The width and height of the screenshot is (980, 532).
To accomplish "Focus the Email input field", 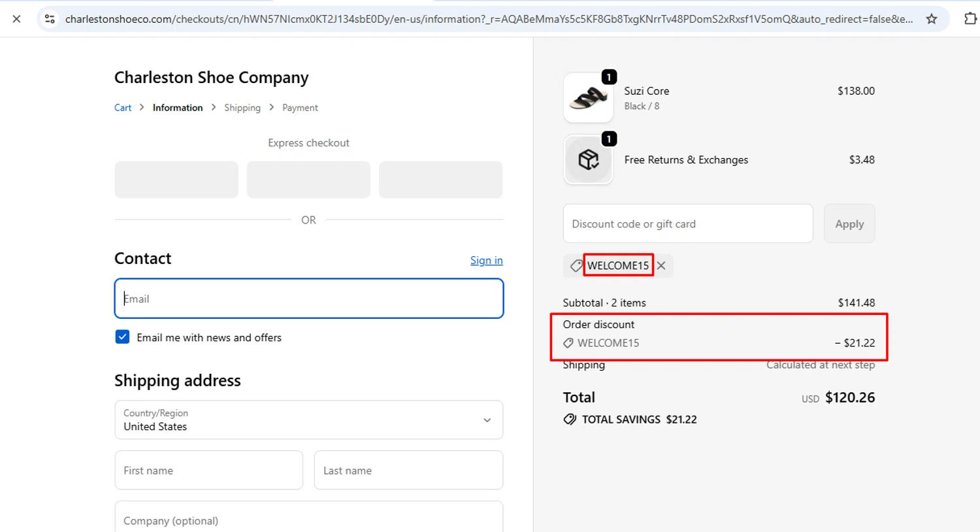I will pyautogui.click(x=308, y=299).
